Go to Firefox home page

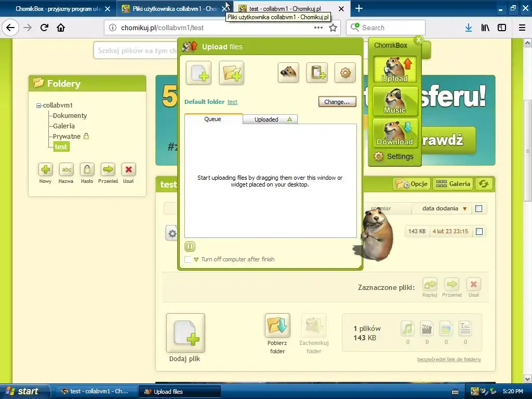pos(61,28)
